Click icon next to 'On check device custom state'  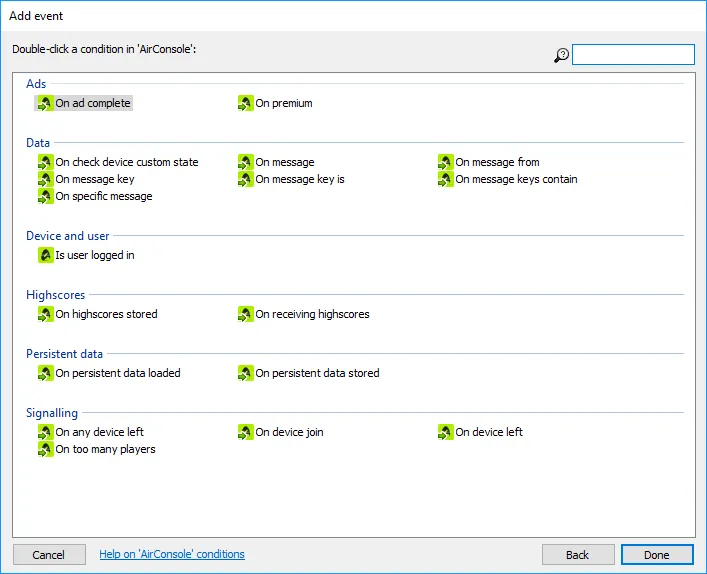pyautogui.click(x=46, y=162)
